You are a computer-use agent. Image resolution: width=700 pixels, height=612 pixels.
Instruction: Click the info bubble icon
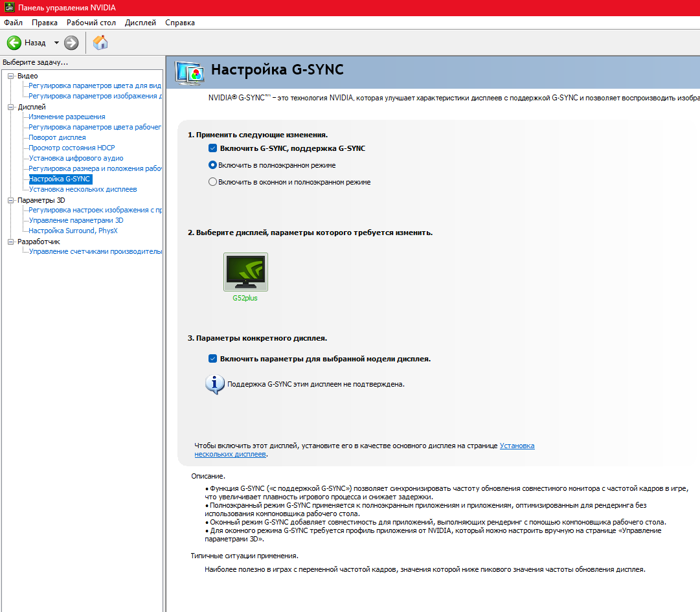[214, 383]
